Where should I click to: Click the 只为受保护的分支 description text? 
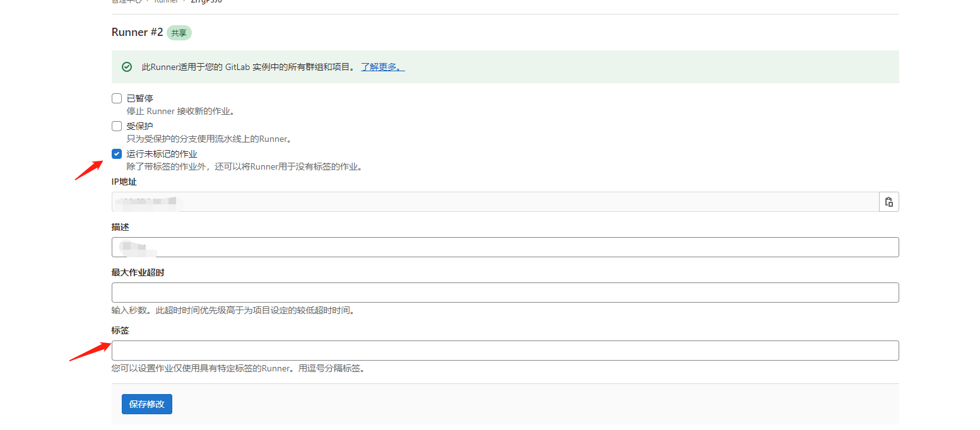209,139
